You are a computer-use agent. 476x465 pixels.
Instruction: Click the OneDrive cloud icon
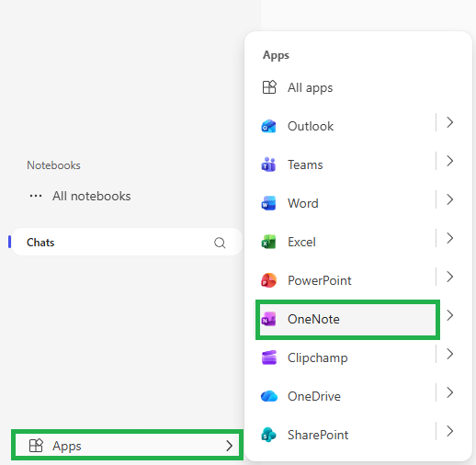(x=269, y=396)
